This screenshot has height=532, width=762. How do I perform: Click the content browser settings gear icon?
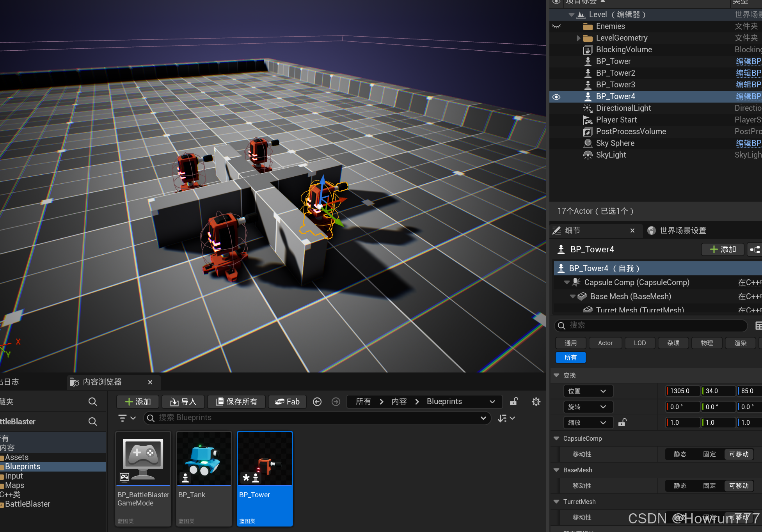[x=536, y=402]
